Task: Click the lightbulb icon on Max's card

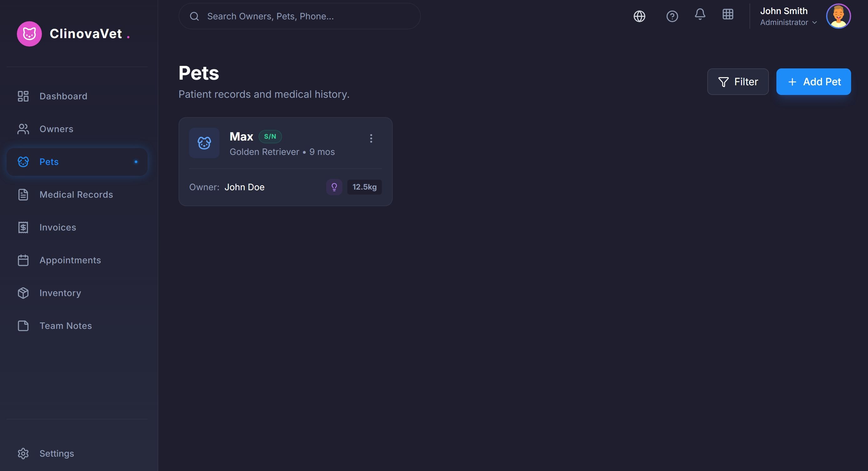Action: click(x=334, y=187)
